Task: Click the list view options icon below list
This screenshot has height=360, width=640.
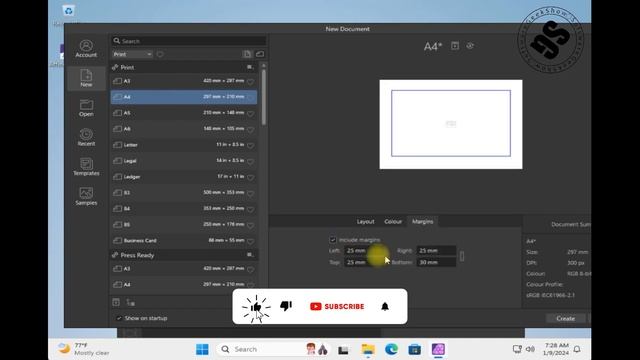Action: click(130, 302)
